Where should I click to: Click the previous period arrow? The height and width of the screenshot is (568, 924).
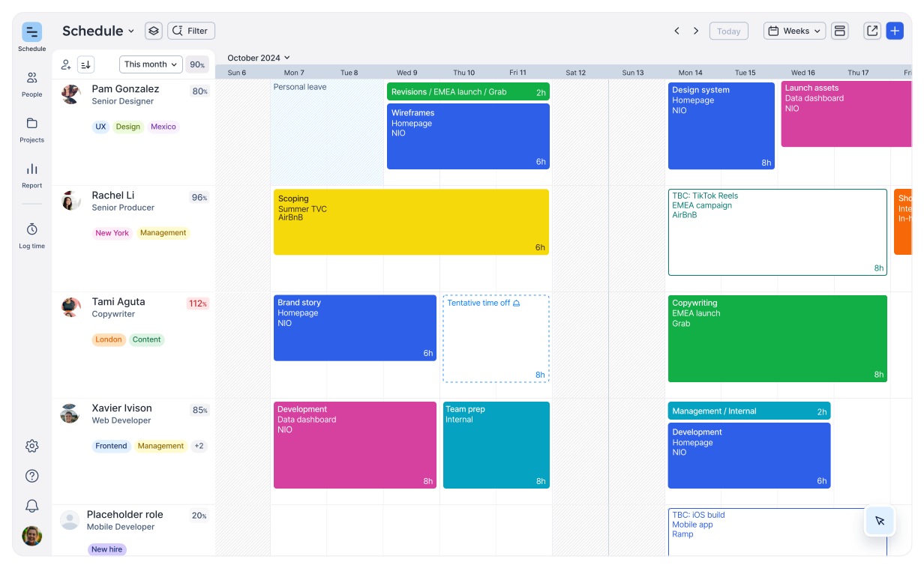pos(676,30)
